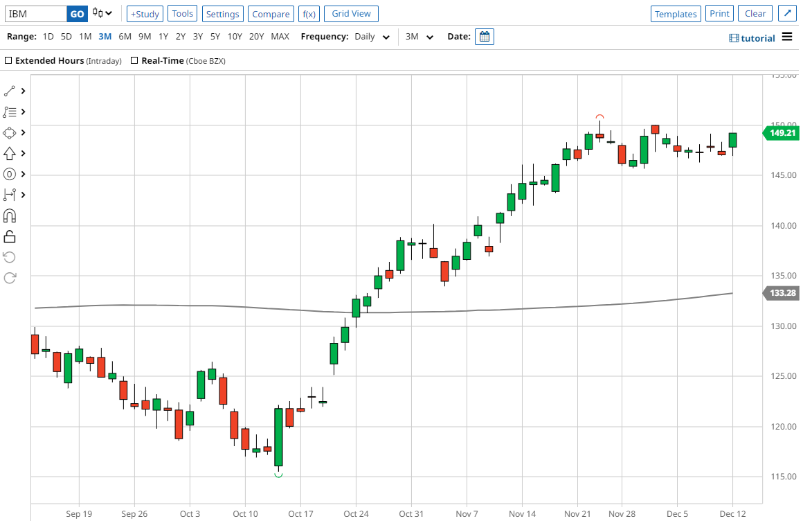
Task: Click the lock drawings icon
Action: (x=10, y=236)
